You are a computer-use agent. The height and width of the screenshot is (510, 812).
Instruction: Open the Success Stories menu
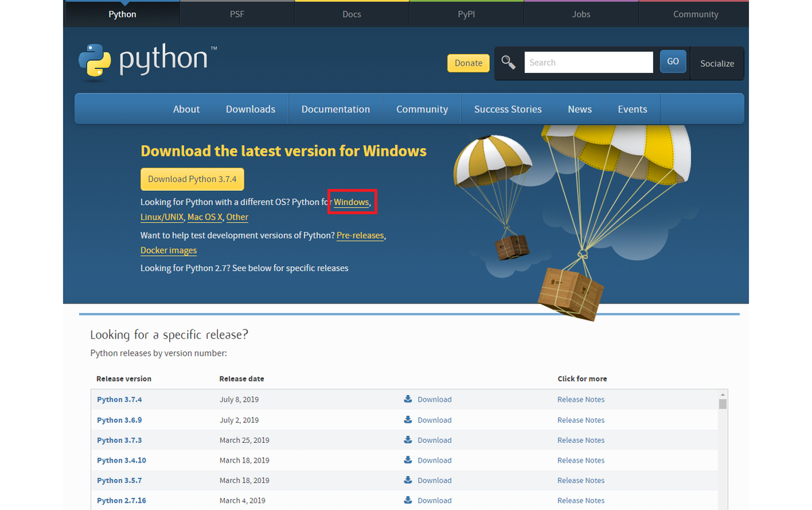pyautogui.click(x=508, y=109)
